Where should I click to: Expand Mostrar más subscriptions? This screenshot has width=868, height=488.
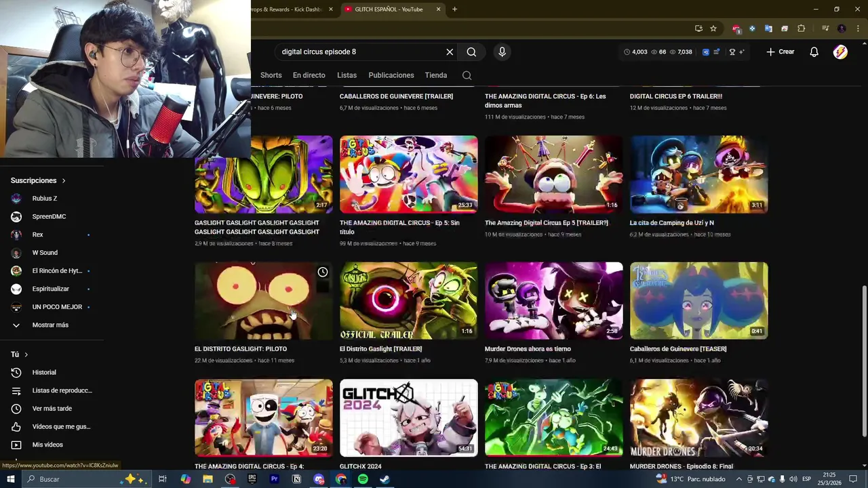pos(52,325)
